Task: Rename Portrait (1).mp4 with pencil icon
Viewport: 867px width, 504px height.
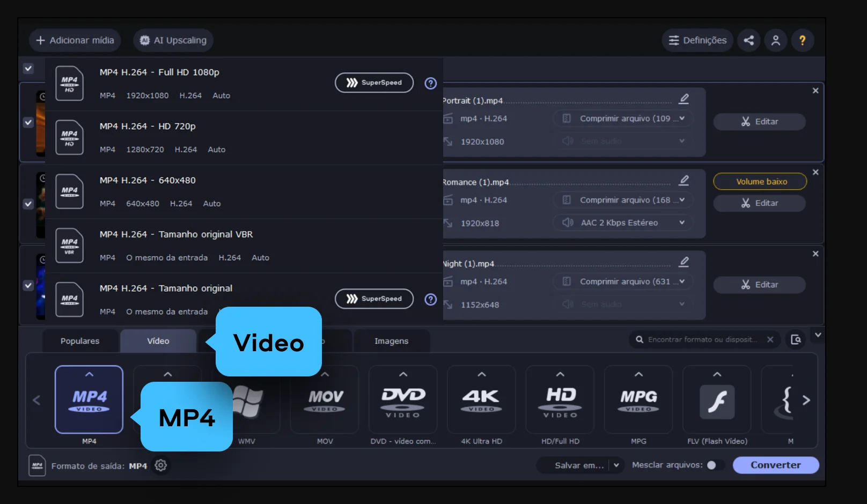Action: coord(684,99)
